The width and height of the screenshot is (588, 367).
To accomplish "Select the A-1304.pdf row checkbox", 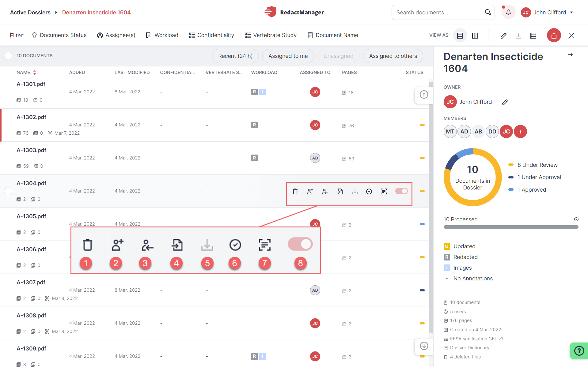I will (8, 191).
